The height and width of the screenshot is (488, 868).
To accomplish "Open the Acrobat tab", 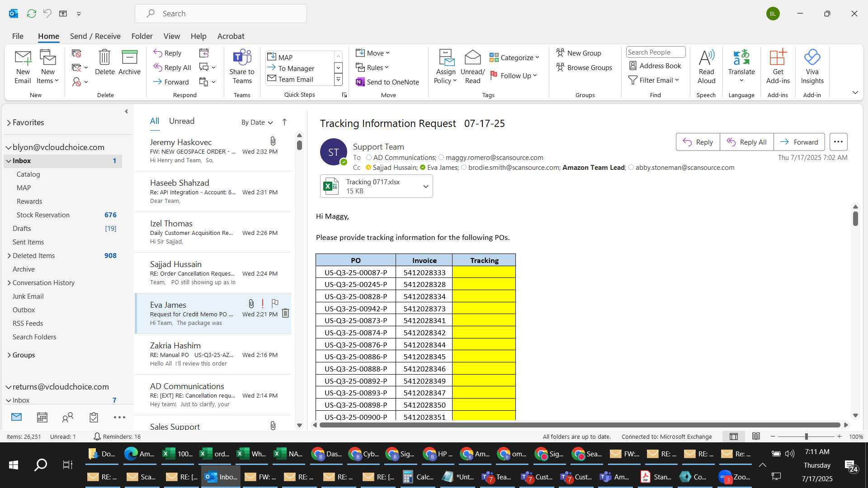I will coord(231,36).
